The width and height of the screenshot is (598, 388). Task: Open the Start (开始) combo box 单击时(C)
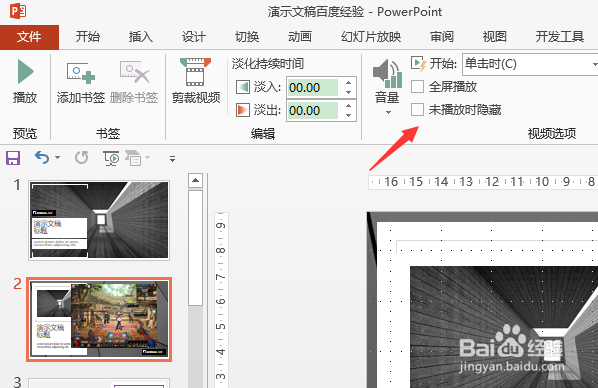(x=530, y=64)
